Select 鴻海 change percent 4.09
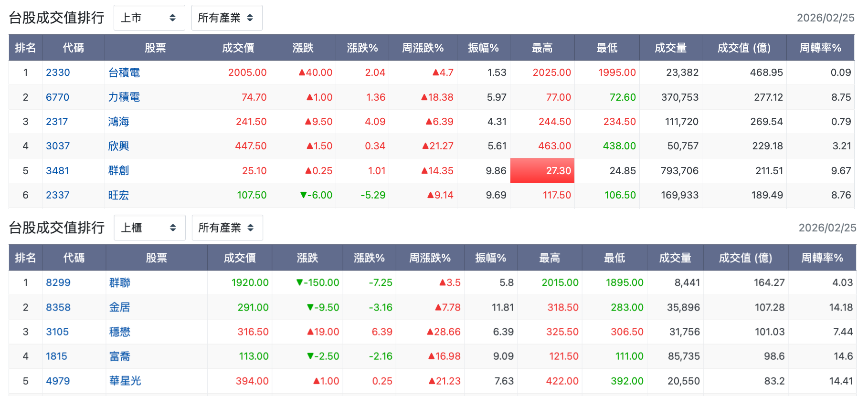This screenshot has height=396, width=868. [x=375, y=122]
